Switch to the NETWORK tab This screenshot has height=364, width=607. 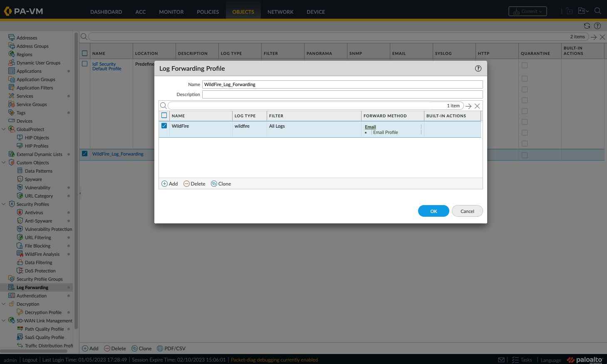pyautogui.click(x=280, y=12)
